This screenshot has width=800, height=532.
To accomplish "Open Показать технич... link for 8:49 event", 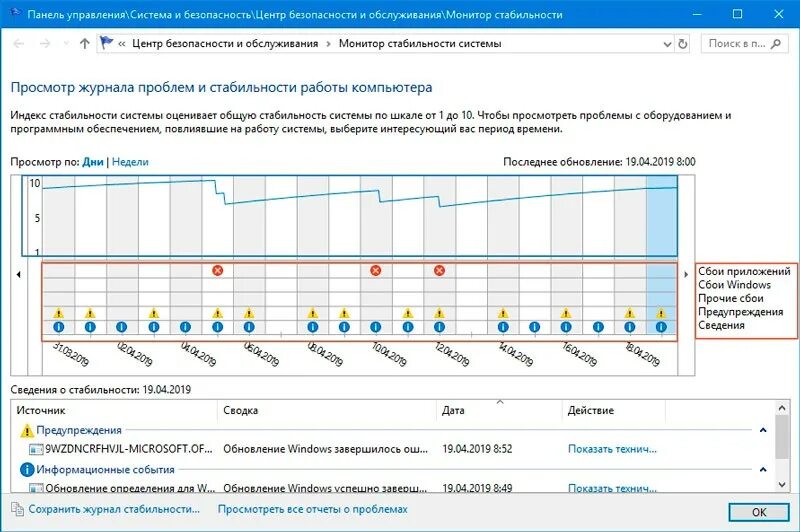I will pyautogui.click(x=612, y=488).
